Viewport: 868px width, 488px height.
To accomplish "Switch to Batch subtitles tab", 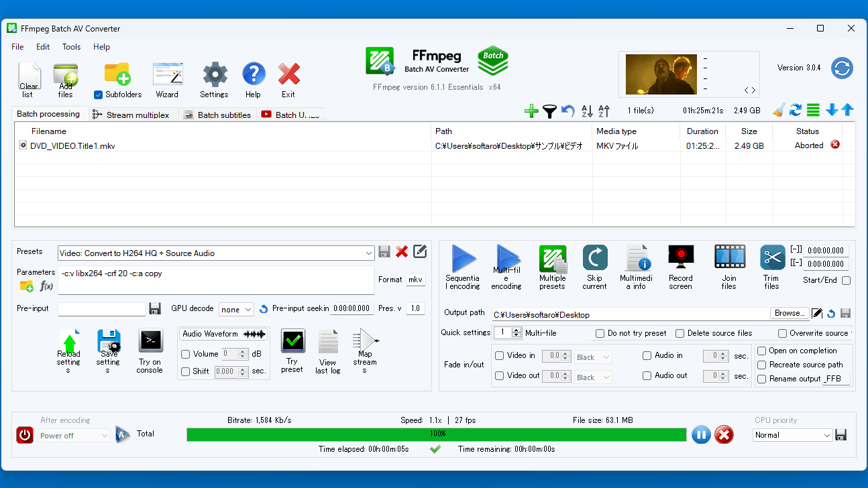I will point(217,115).
